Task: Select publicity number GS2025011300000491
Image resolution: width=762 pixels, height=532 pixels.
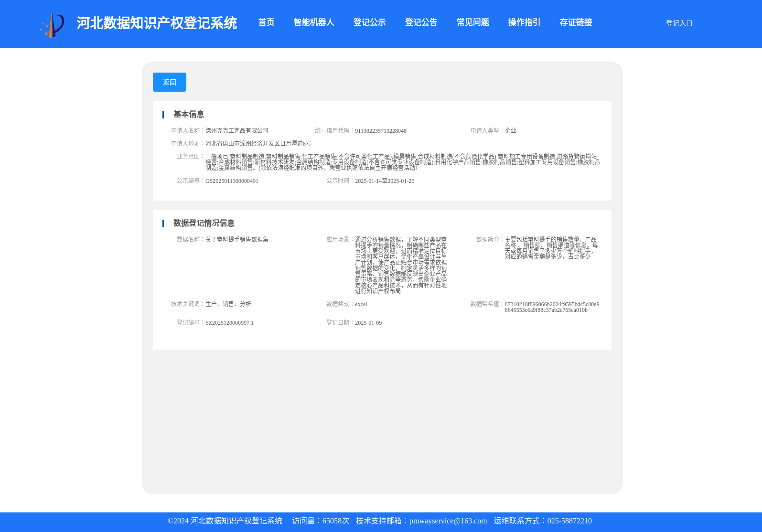Action: coord(232,181)
